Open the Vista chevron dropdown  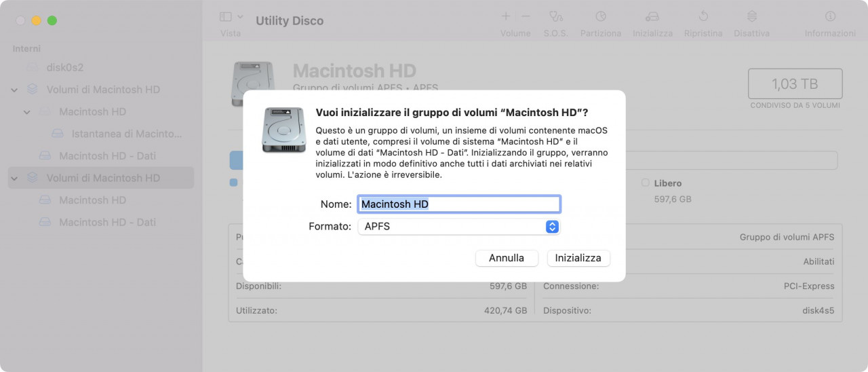point(240,16)
